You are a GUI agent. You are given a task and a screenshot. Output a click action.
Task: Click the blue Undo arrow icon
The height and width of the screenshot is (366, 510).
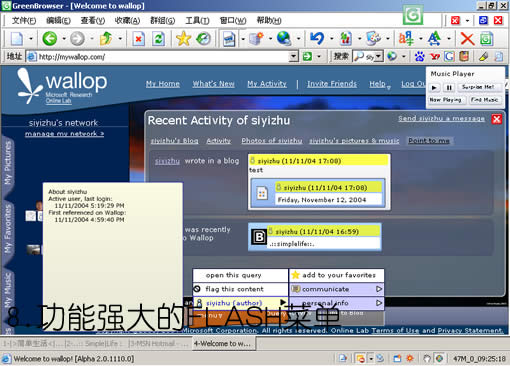tap(317, 39)
